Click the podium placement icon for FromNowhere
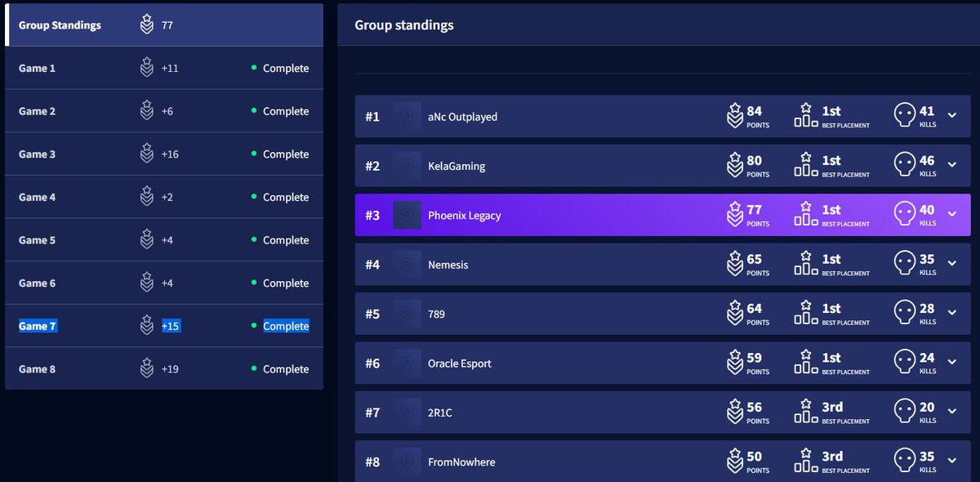Screen dimensions: 980x482 [x=806, y=461]
